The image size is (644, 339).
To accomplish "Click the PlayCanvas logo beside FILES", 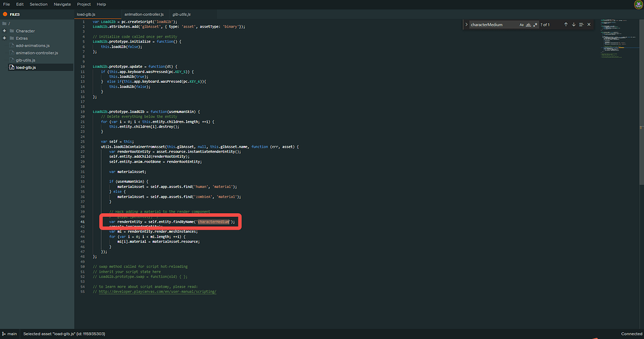I will tap(4, 13).
